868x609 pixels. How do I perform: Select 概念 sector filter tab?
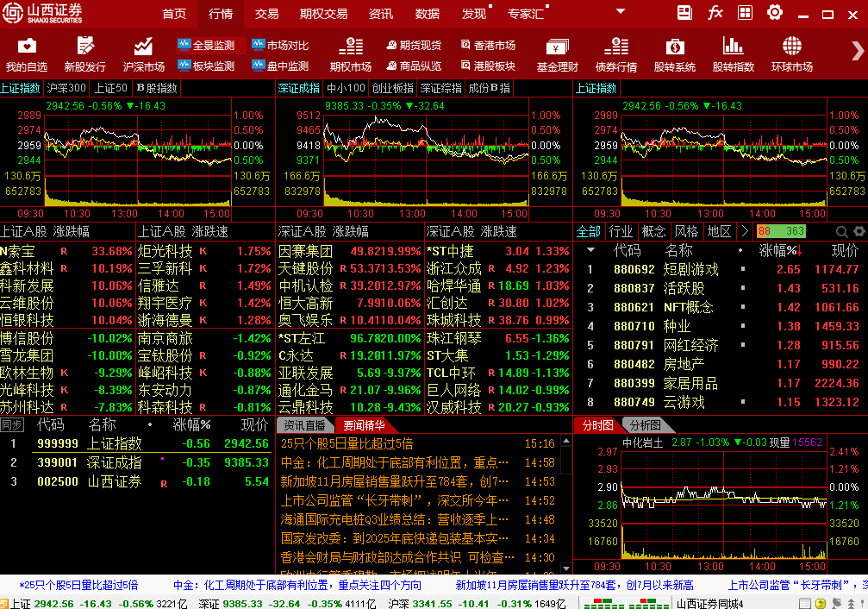point(653,231)
